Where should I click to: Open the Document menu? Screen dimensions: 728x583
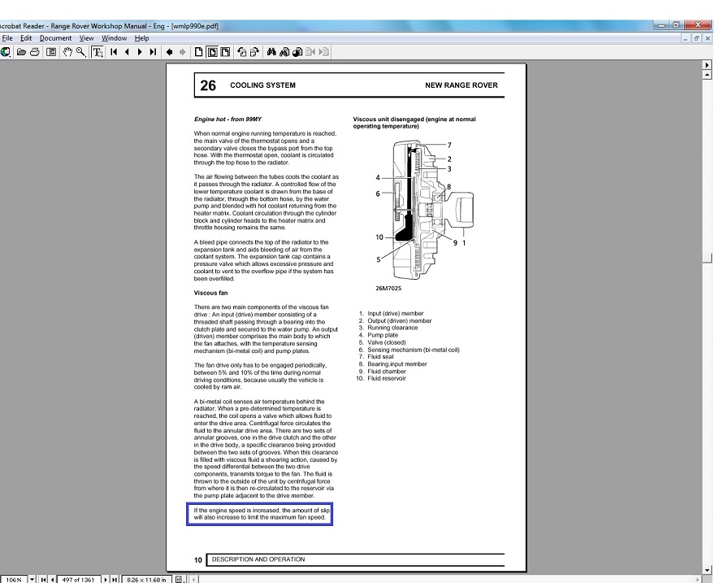click(55, 38)
